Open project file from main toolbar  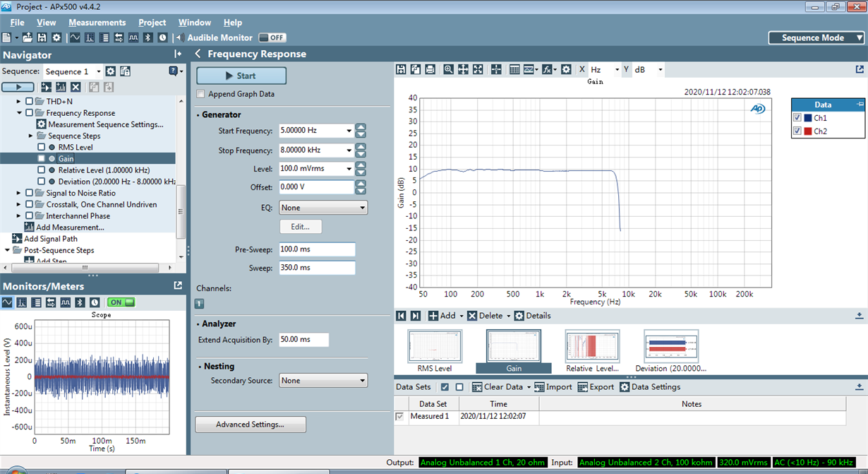[28, 37]
